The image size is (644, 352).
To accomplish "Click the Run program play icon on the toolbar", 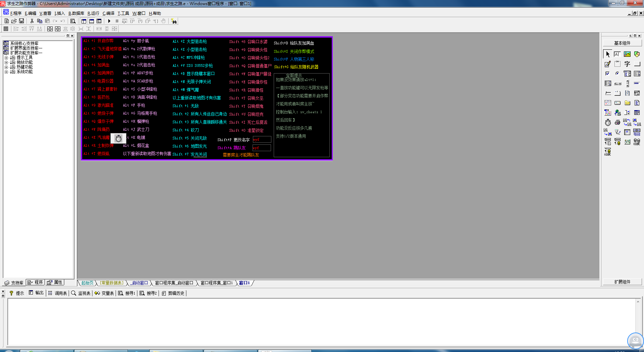I will 109,21.
